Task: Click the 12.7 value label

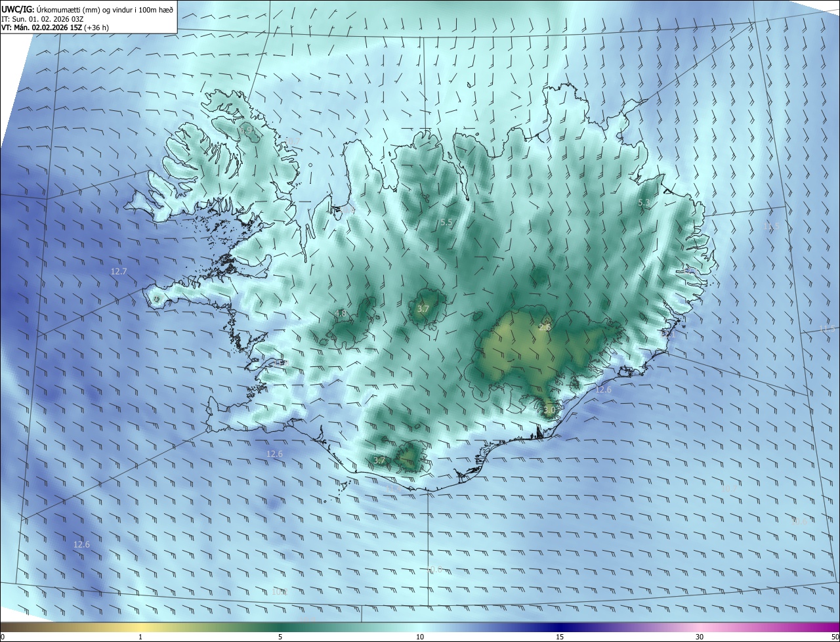Action: tap(119, 271)
